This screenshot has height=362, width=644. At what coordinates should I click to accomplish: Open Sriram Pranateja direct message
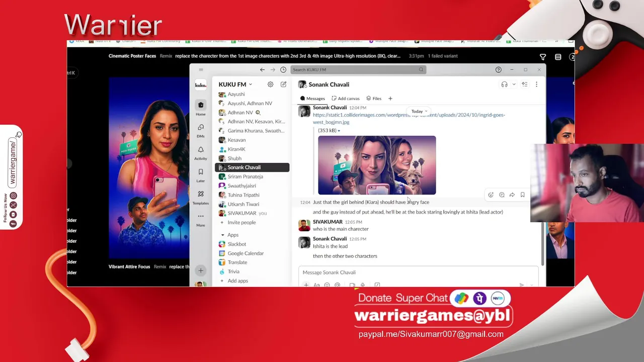coord(252,176)
